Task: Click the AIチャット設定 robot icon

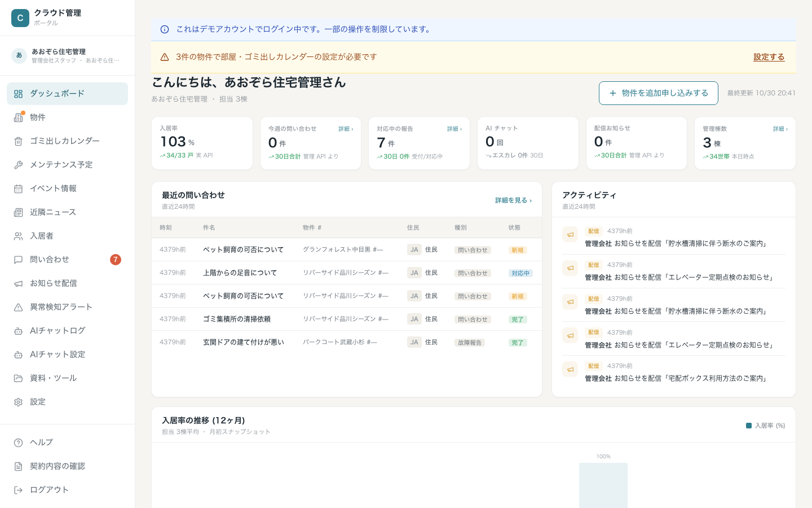Action: (19, 354)
